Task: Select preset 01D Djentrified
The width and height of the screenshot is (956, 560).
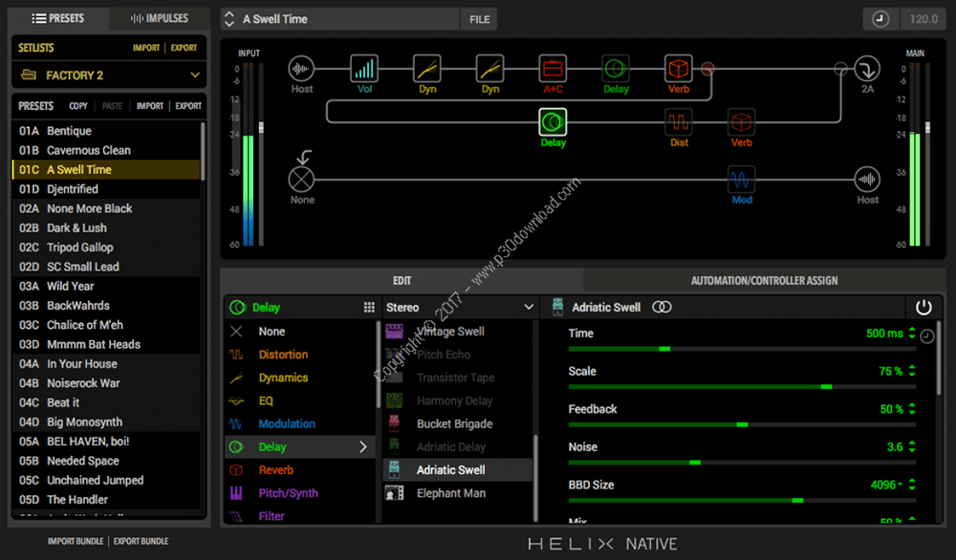Action: tap(106, 189)
